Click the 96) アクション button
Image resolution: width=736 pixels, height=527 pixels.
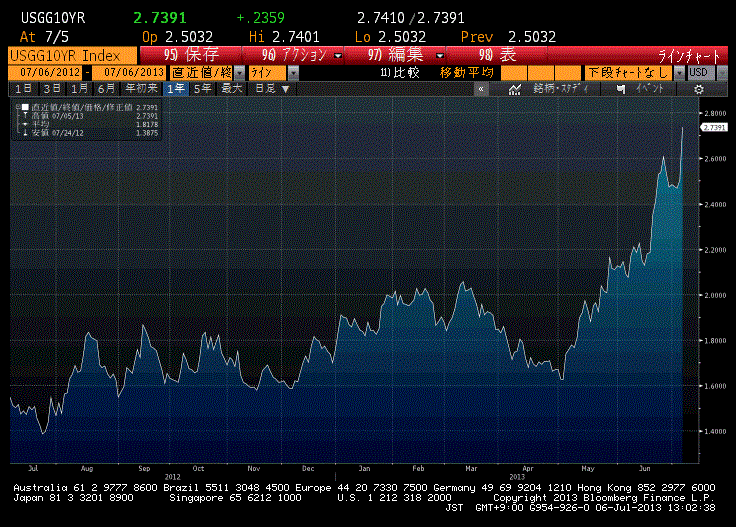[293, 55]
